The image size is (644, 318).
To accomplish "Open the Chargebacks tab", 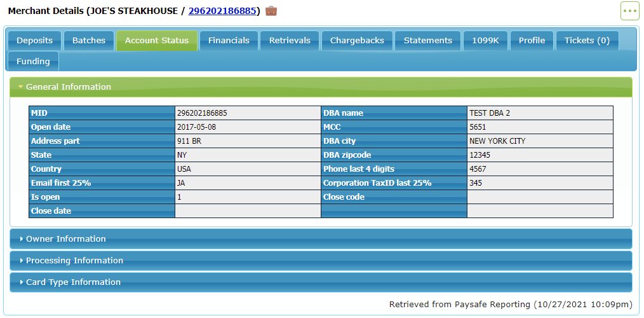I will [357, 41].
